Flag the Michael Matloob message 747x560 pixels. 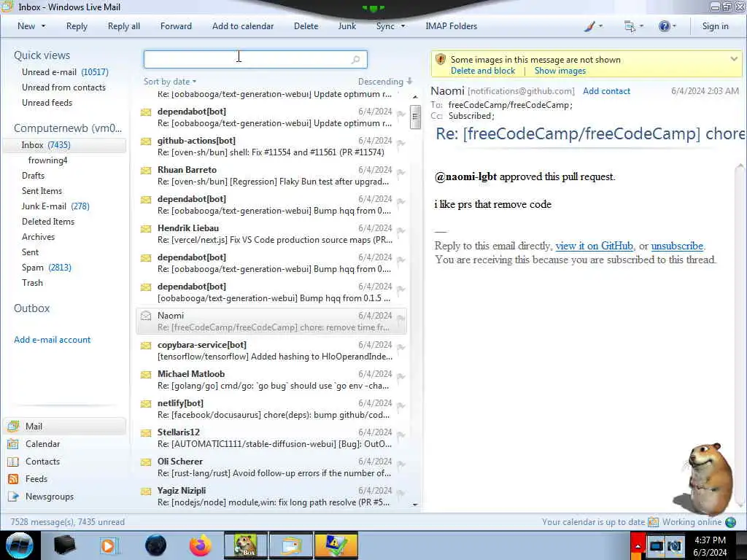point(400,377)
